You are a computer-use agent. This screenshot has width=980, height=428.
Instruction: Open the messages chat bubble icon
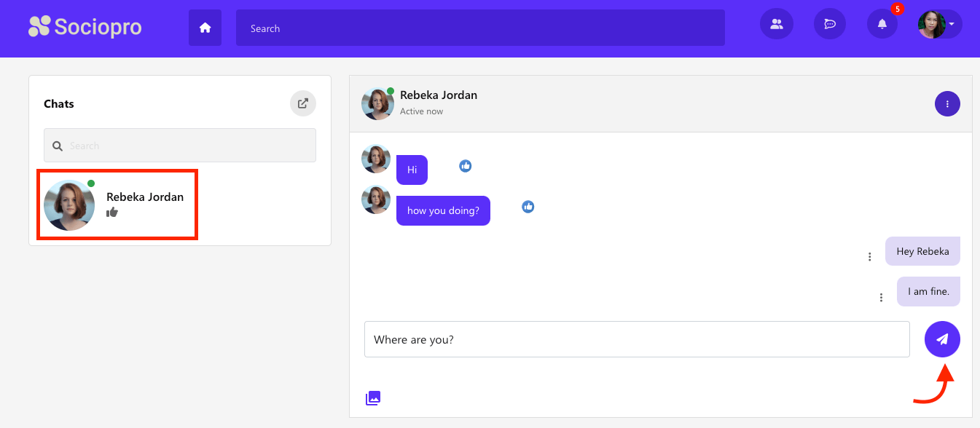tap(829, 24)
